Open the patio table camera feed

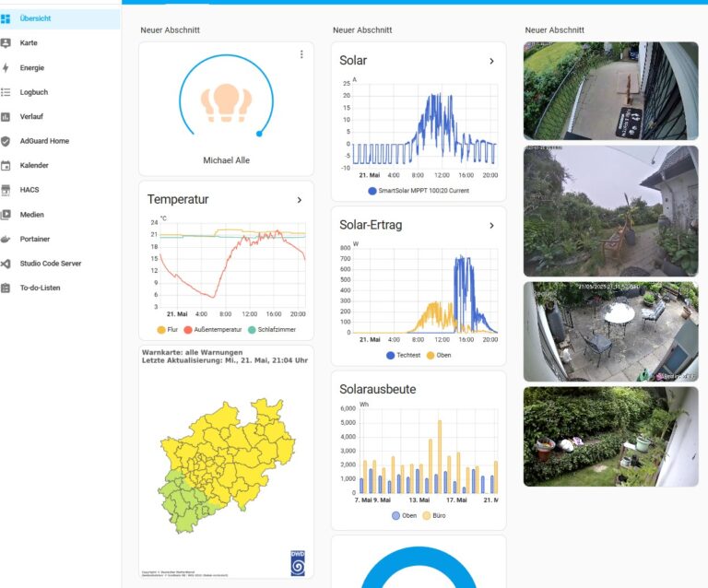click(610, 332)
